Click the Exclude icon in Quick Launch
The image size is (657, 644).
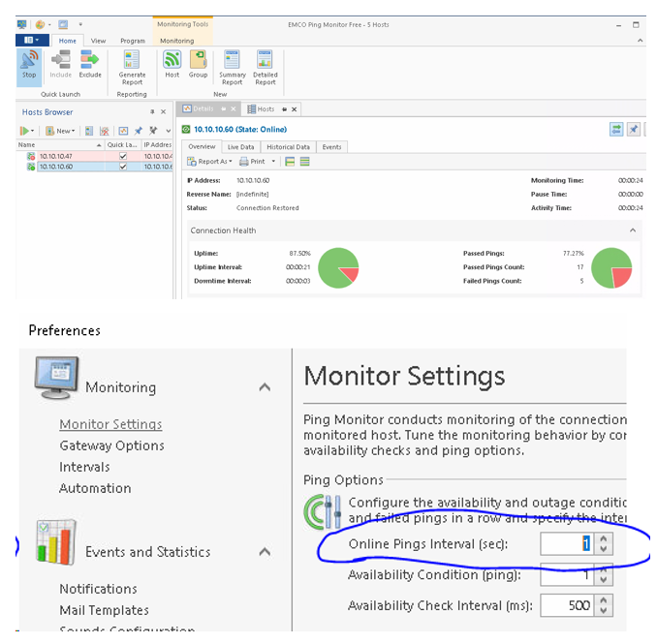coord(90,63)
